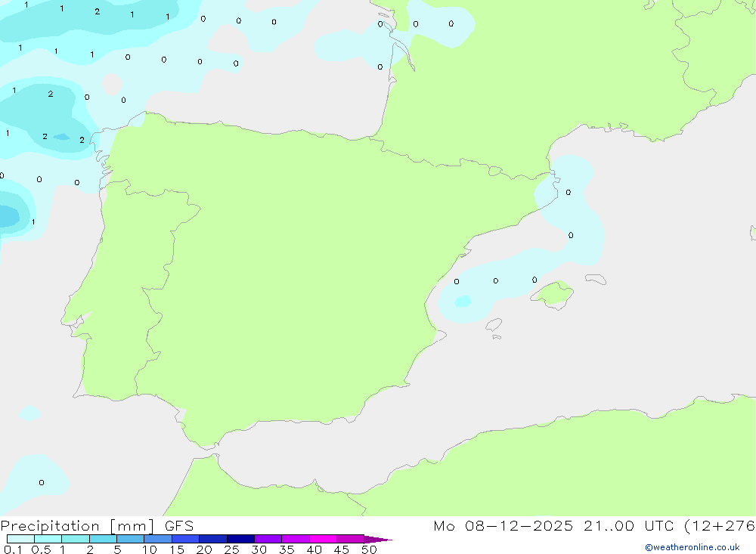Select the 5–10 mm legend color box
The width and height of the screenshot is (756, 554).
(131, 539)
